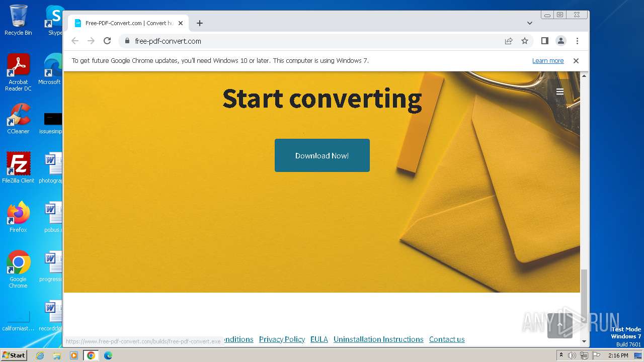The width and height of the screenshot is (644, 362).
Task: Open Internet Explorer from the taskbar
Action: tap(40, 355)
